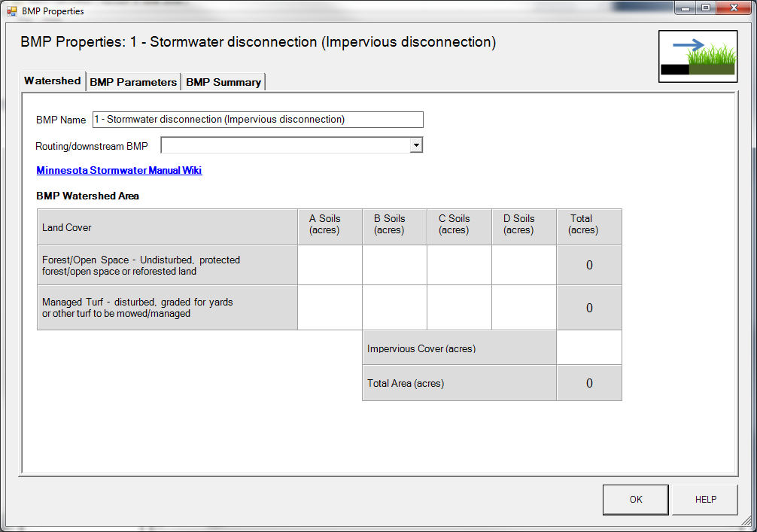Click Forest/Open Space B Soils cell

click(x=394, y=265)
